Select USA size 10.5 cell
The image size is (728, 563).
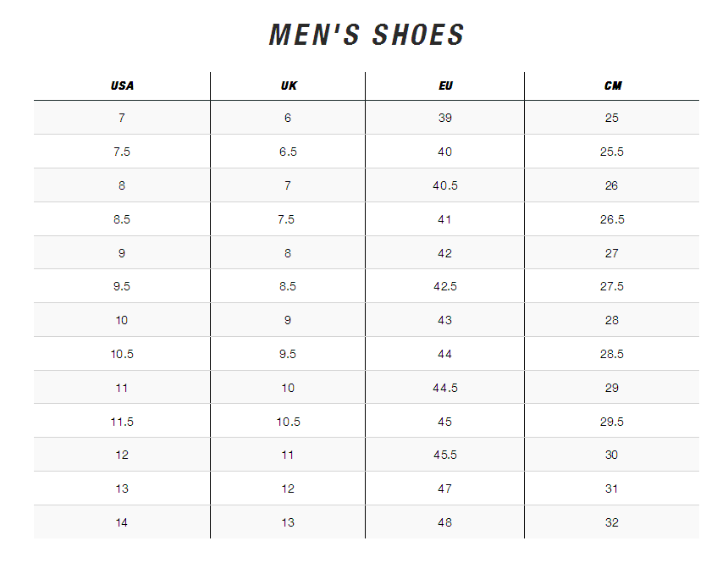click(x=122, y=354)
